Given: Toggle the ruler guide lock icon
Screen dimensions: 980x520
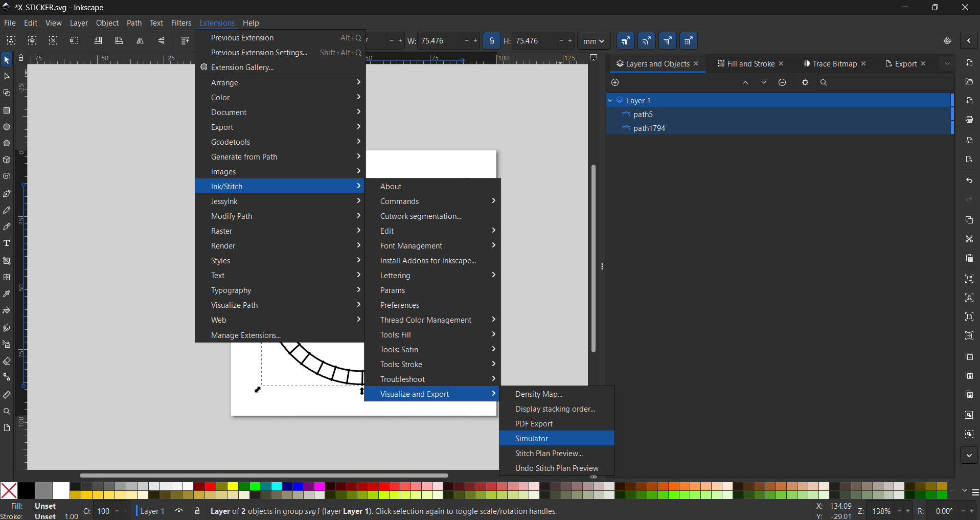Looking at the screenshot, I should [x=21, y=58].
